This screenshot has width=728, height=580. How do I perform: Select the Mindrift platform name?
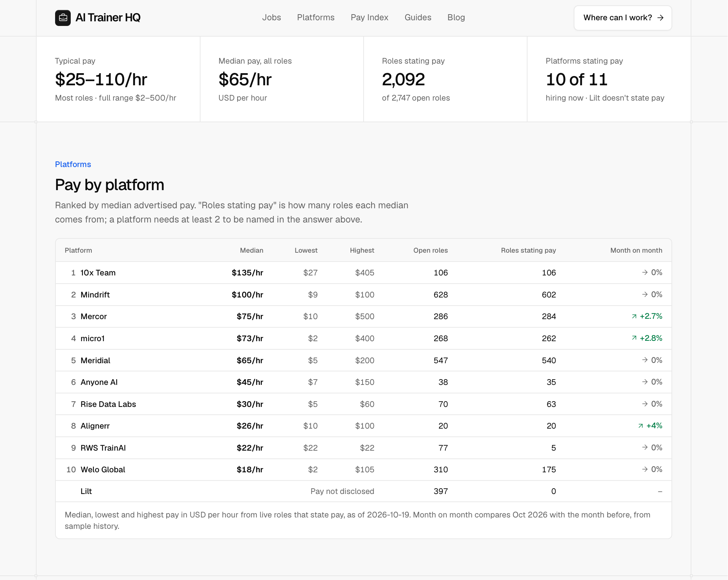coord(95,295)
